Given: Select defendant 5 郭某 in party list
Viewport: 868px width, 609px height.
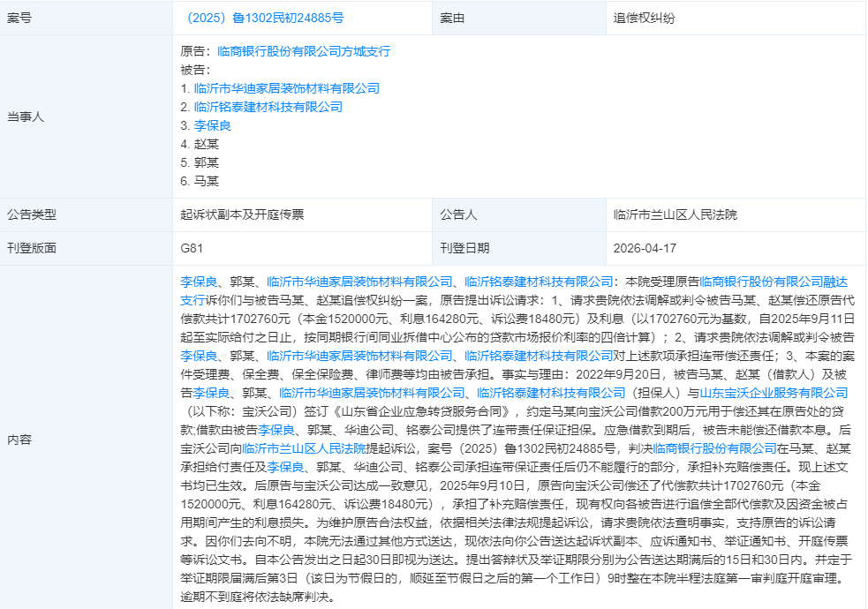Looking at the screenshot, I should [x=207, y=162].
